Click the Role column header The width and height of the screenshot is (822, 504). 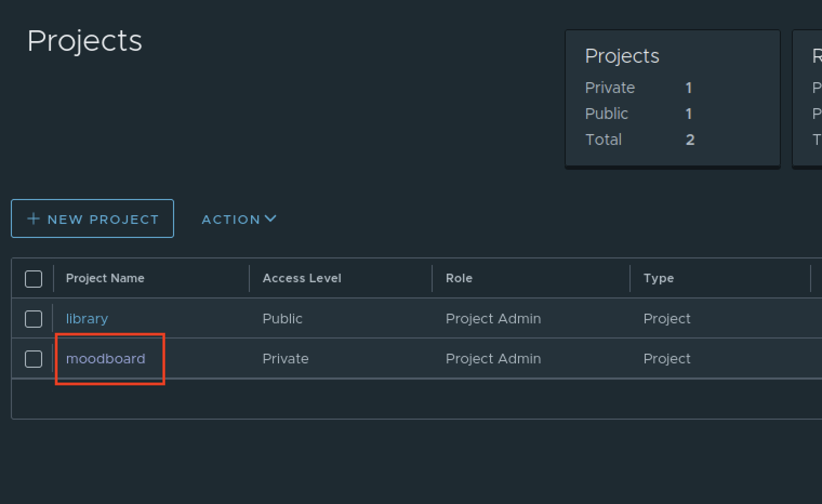(459, 278)
